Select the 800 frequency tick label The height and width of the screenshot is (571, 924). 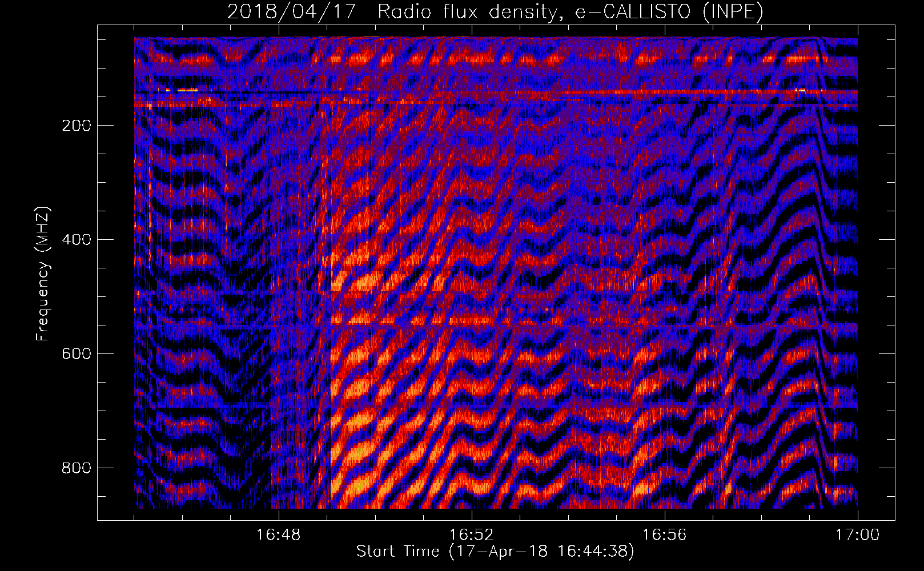click(x=77, y=468)
